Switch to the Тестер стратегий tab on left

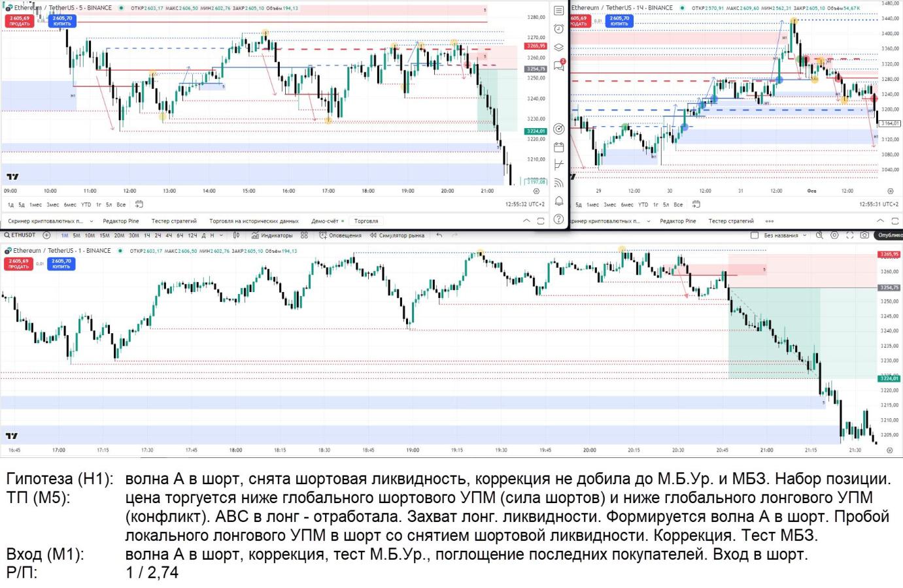174,221
